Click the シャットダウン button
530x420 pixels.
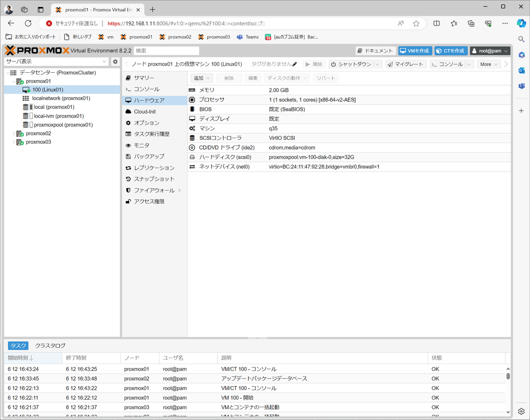pos(352,64)
